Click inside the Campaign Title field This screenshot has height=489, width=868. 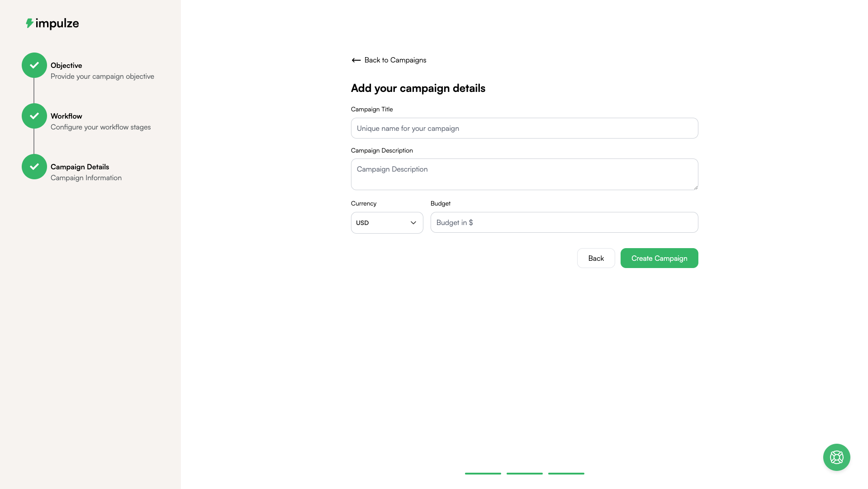(x=524, y=128)
